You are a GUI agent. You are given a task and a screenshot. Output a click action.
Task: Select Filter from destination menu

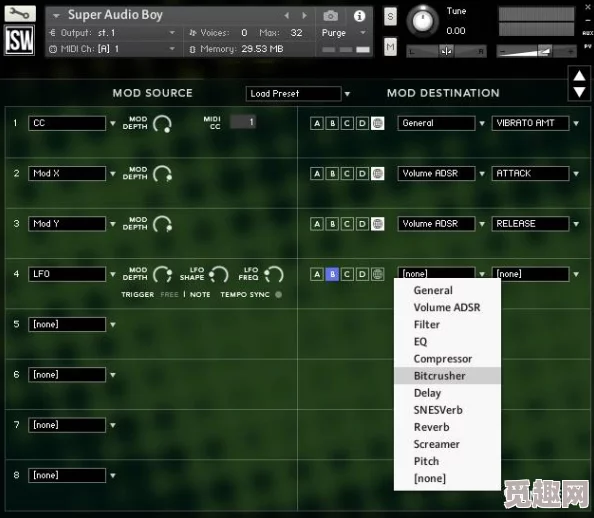pos(447,325)
